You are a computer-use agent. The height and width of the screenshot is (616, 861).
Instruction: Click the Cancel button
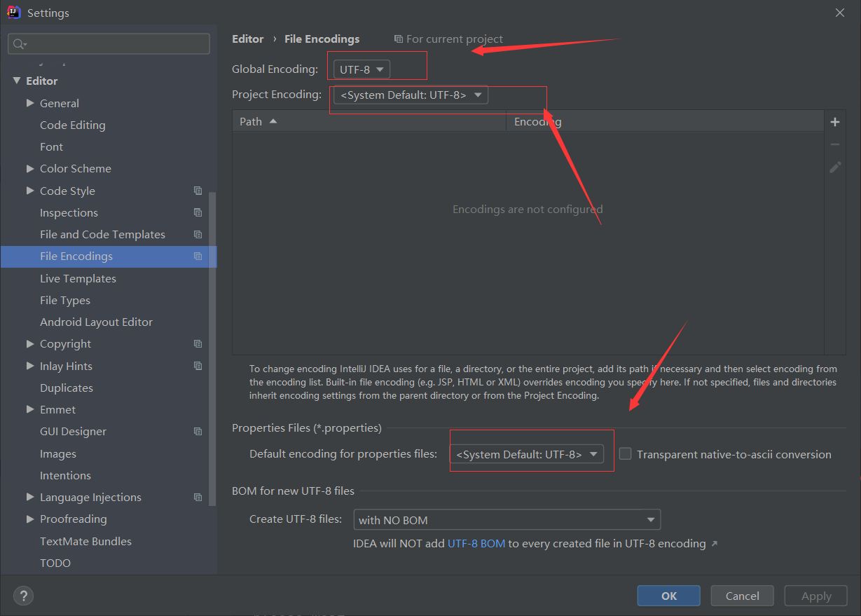(x=743, y=596)
